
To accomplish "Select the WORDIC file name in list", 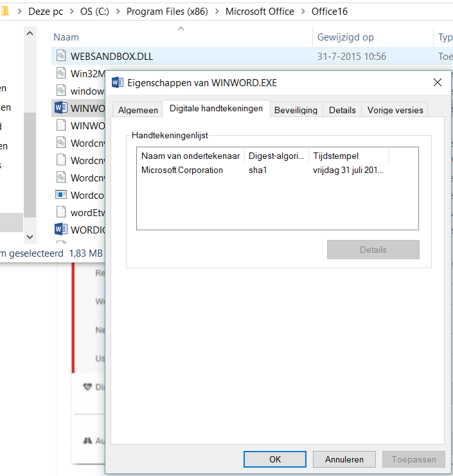I will pos(88,230).
